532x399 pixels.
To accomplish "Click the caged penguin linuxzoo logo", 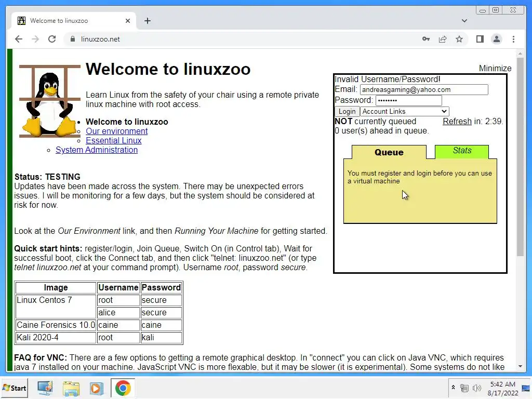I will [x=49, y=101].
